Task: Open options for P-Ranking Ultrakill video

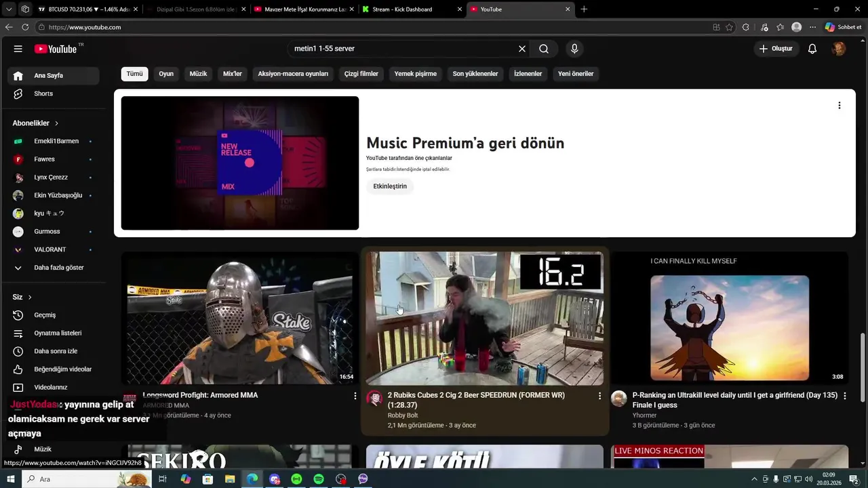Action: tap(844, 395)
